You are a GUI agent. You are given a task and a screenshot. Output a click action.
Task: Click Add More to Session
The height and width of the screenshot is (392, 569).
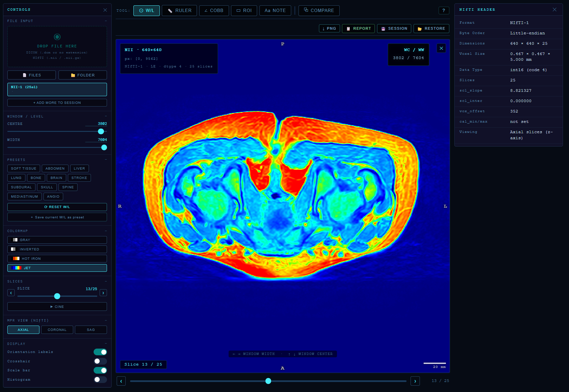click(x=57, y=103)
